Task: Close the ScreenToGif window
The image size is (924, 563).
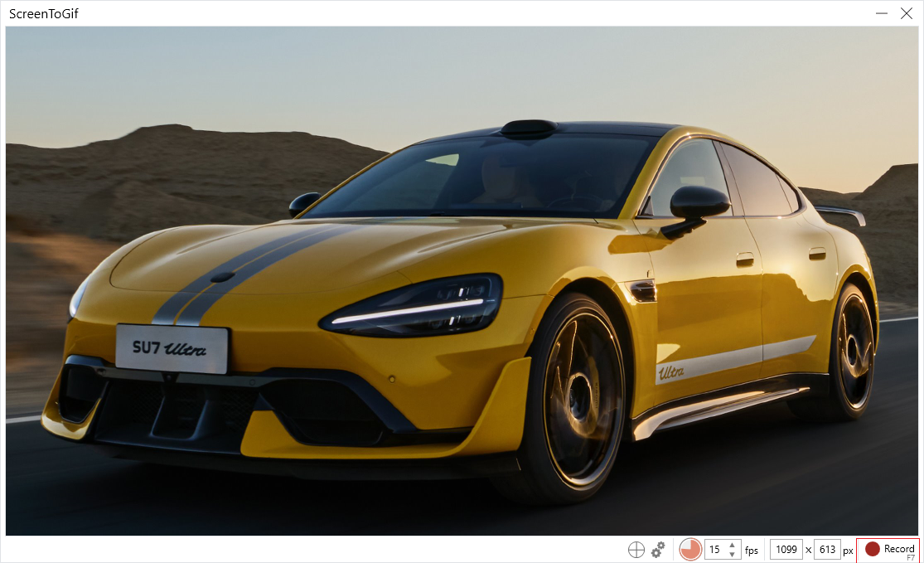Action: pyautogui.click(x=907, y=13)
